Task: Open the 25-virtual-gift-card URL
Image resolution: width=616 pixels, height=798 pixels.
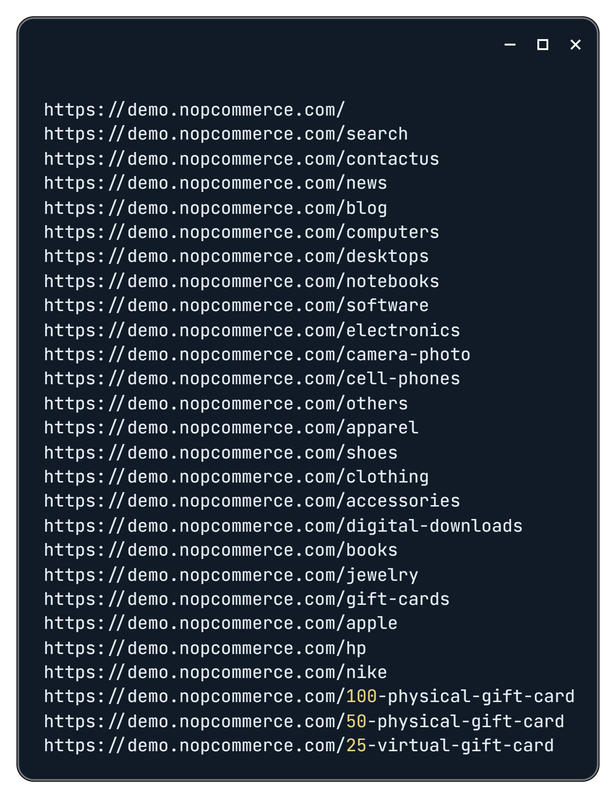Action: coord(298,746)
